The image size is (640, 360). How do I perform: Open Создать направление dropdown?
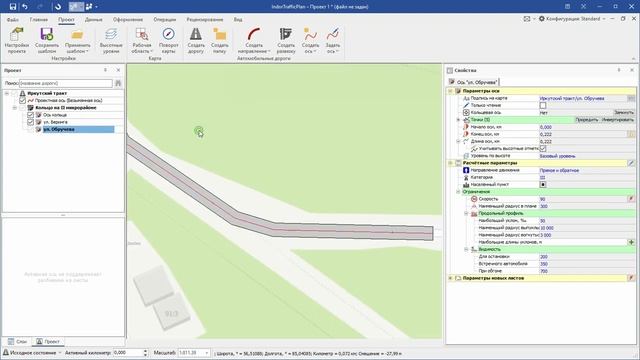[x=254, y=40]
